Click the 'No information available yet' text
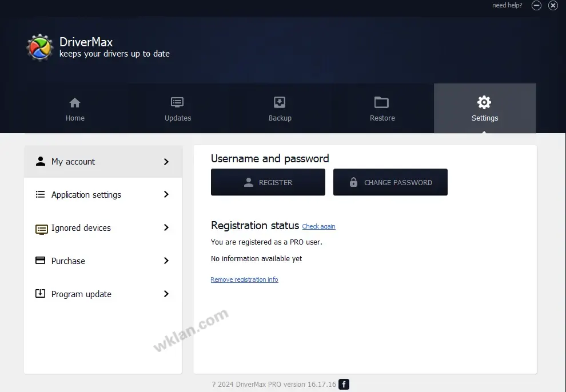 tap(256, 258)
